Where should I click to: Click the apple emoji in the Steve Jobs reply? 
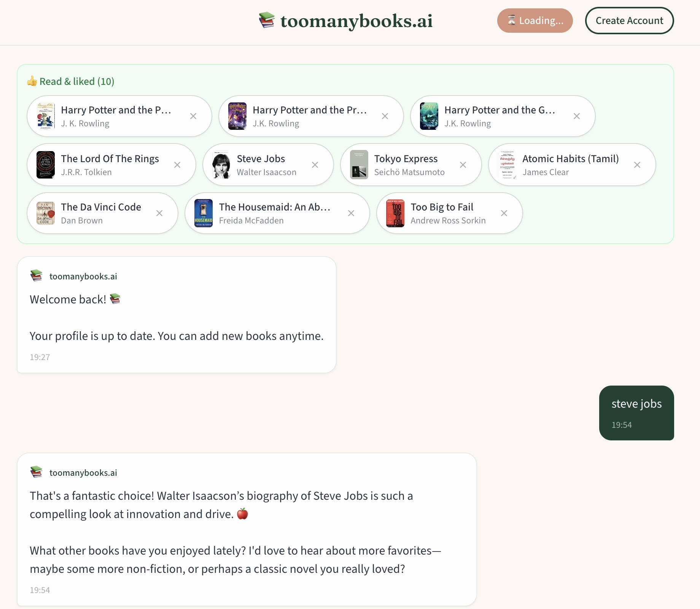[x=243, y=514]
